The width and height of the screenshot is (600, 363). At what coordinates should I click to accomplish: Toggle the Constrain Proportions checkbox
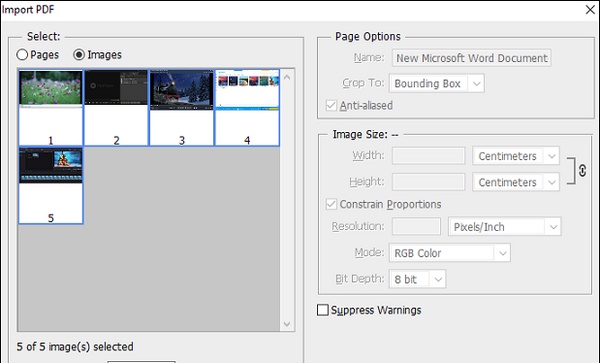(x=331, y=204)
